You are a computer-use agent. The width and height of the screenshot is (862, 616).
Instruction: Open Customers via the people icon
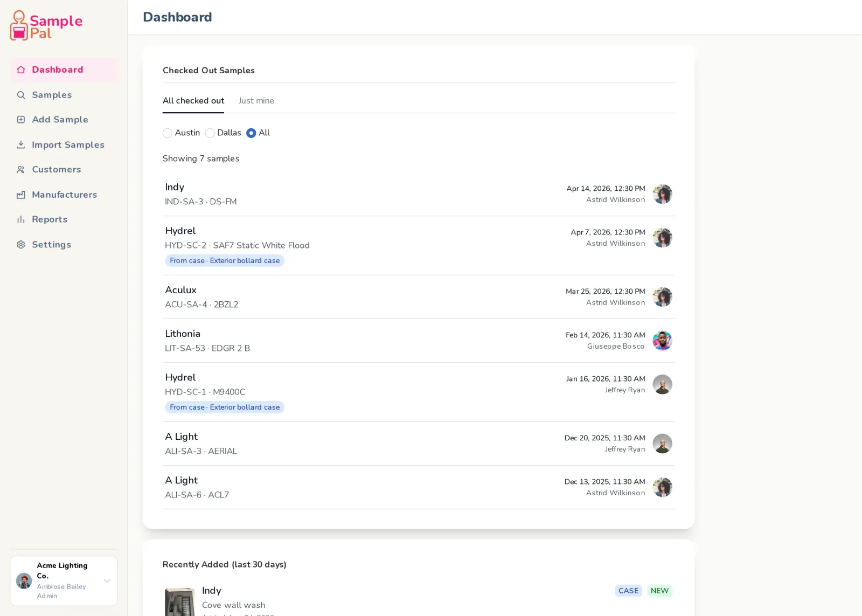click(x=21, y=169)
